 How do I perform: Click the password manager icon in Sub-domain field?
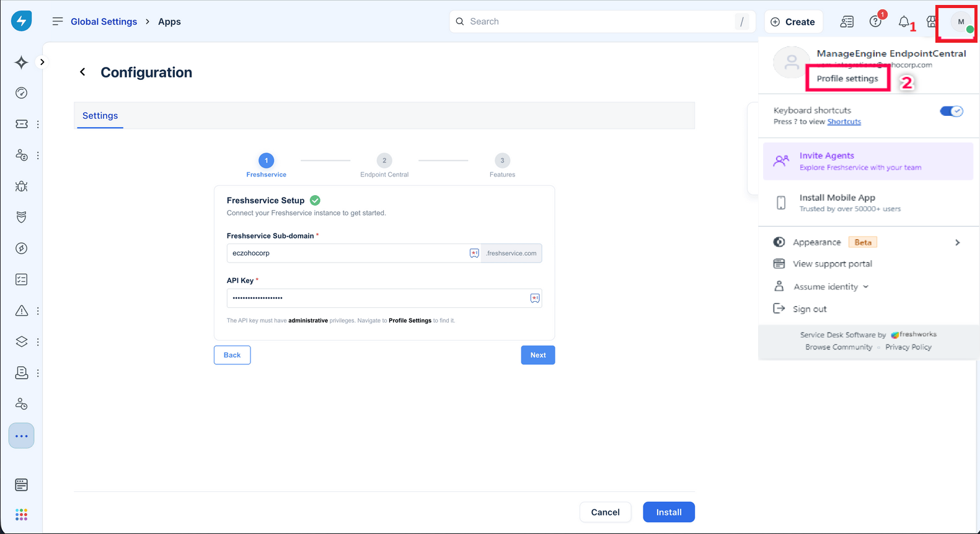(x=474, y=253)
